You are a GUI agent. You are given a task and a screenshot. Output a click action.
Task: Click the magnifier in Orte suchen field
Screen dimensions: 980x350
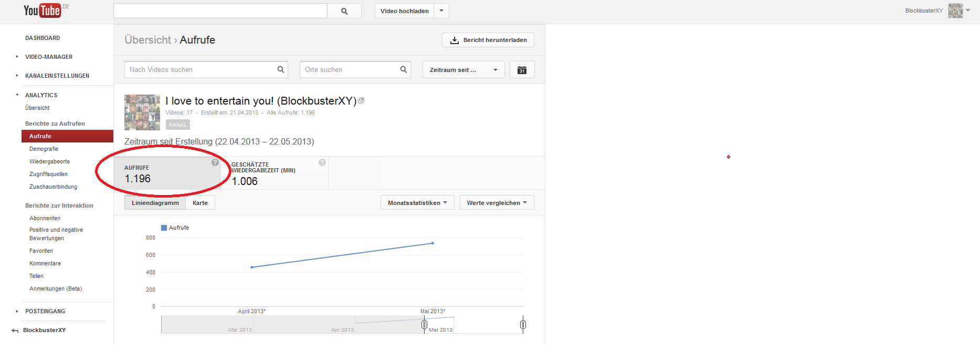404,69
